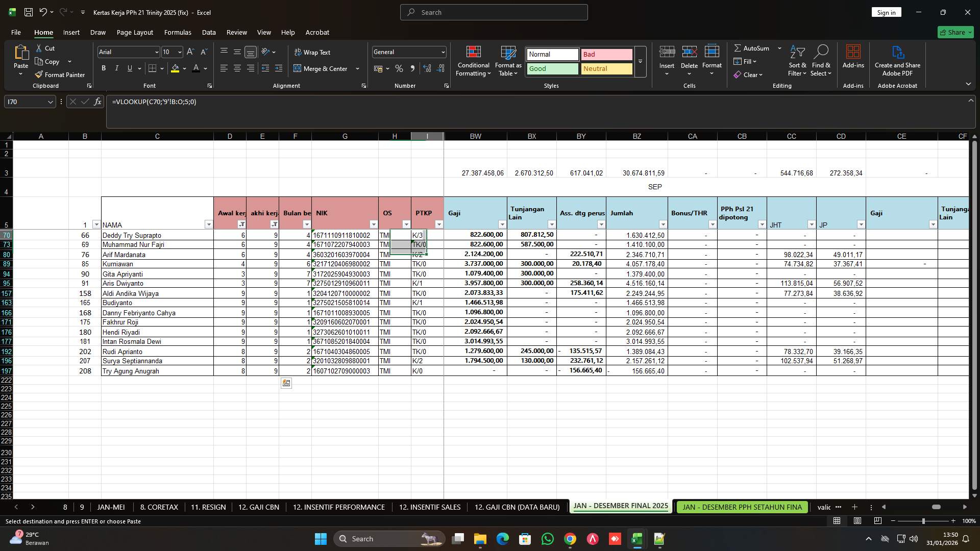Open Sort & Filter options
This screenshot has height=551, width=980.
[797, 61]
